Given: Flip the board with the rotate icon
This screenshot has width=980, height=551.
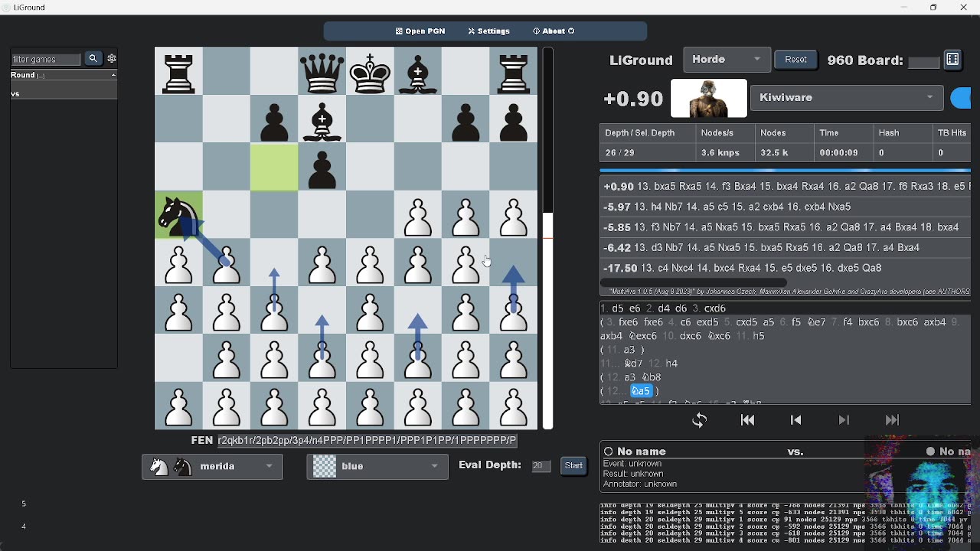Looking at the screenshot, I should [x=699, y=420].
